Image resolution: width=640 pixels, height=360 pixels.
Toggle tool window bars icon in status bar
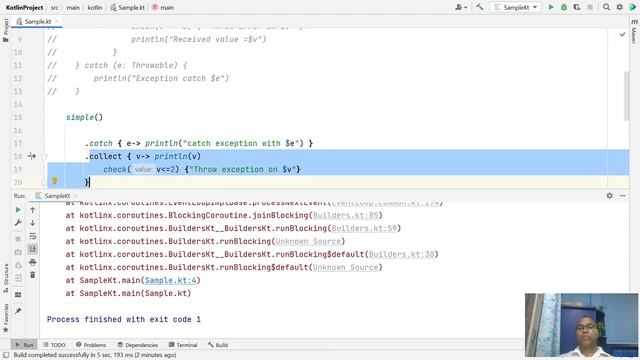pyautogui.click(x=6, y=355)
